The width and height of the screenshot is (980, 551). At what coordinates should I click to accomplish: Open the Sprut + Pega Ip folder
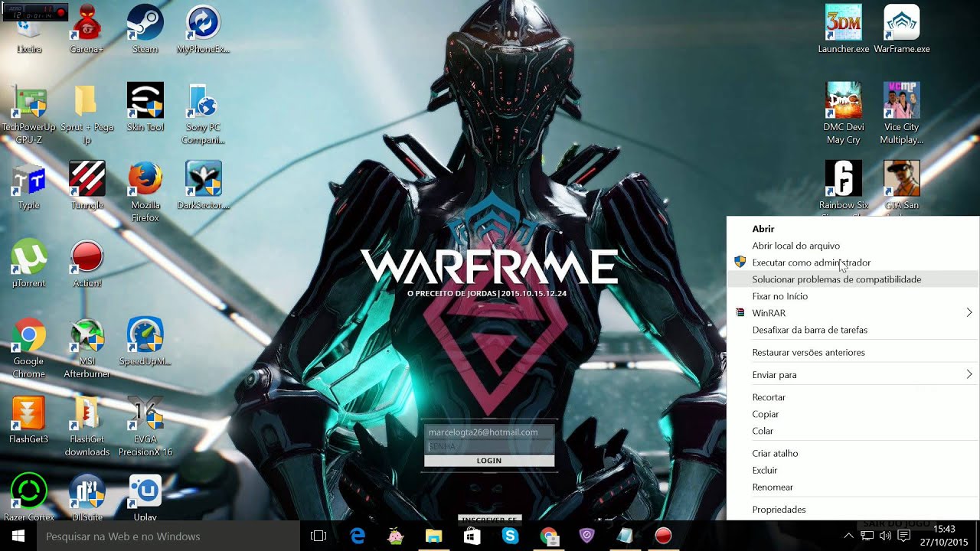coord(87,114)
